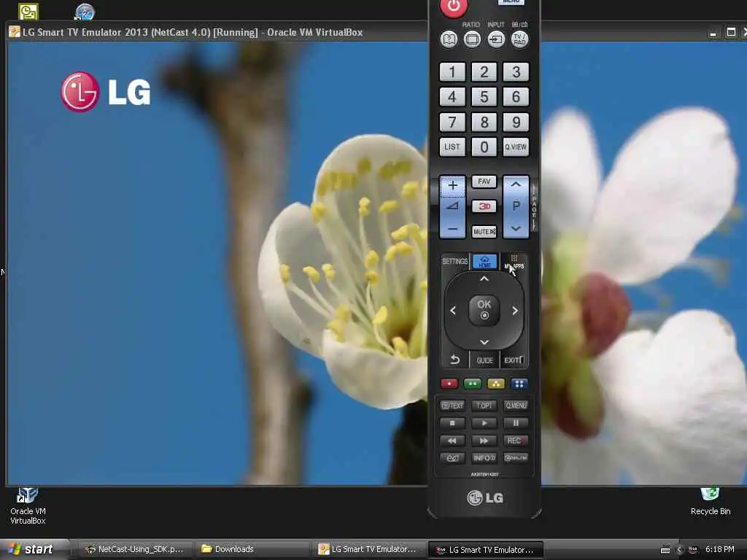The image size is (747, 560).
Task: Click the left arrow on navigation pad
Action: 453,311
